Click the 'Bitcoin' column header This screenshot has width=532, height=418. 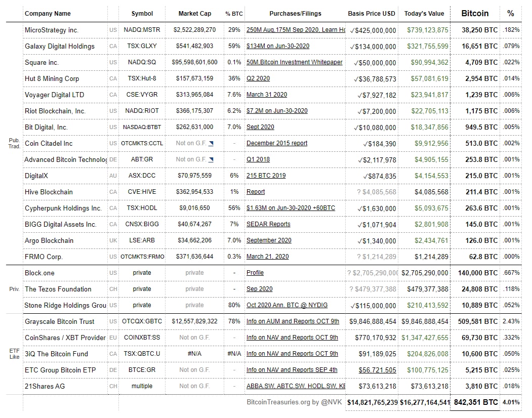coord(475,14)
